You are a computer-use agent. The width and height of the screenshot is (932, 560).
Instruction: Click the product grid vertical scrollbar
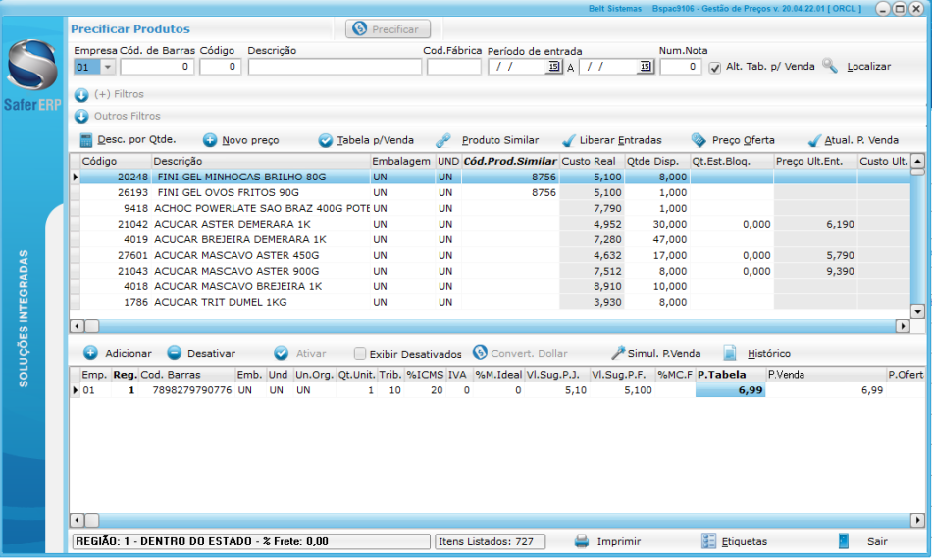click(917, 235)
